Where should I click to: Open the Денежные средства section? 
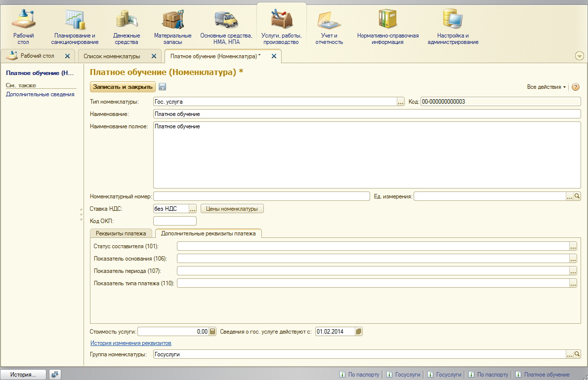[x=126, y=28]
